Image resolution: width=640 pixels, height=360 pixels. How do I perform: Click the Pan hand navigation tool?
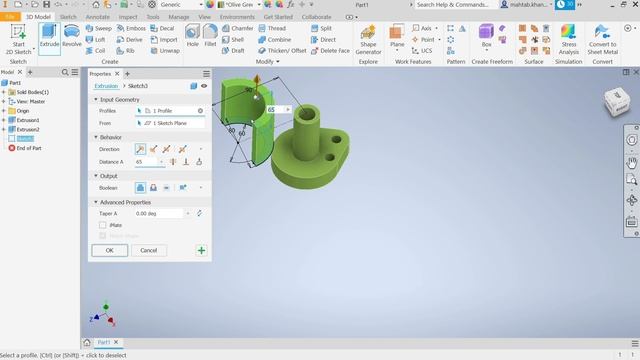(x=631, y=163)
